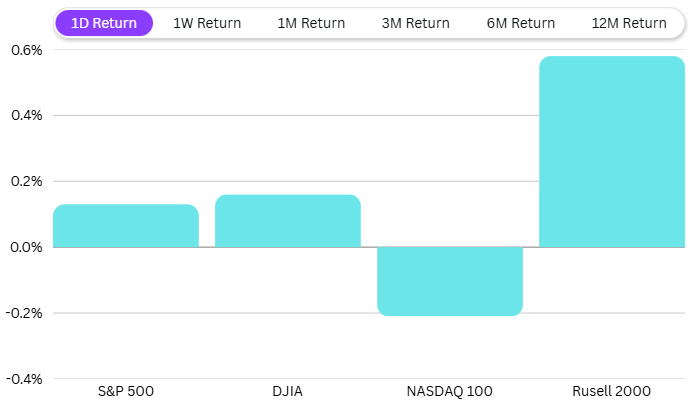Switch to 6M Return tab

[522, 23]
